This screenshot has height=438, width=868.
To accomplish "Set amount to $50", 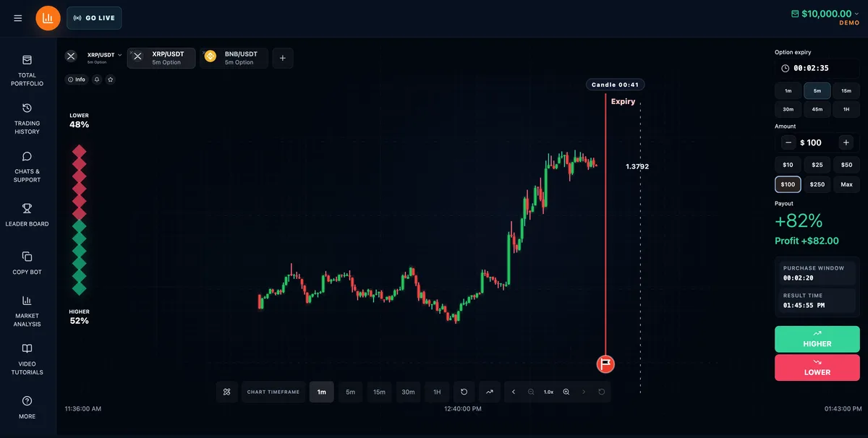I will [846, 165].
